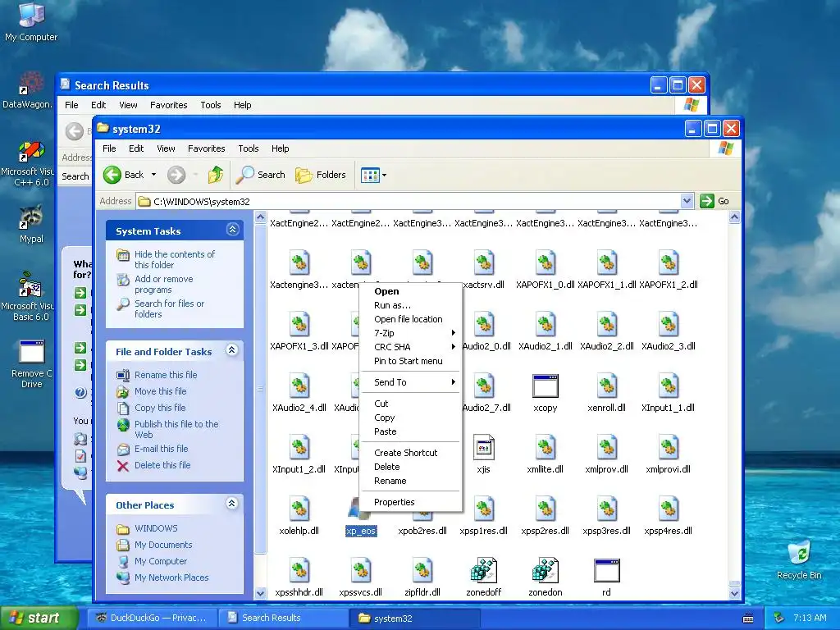Choose Rename in the context menu
The width and height of the screenshot is (840, 630).
coord(410,481)
